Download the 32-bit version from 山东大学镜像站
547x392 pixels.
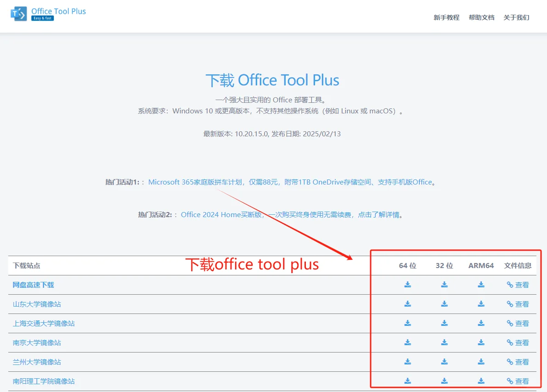pyautogui.click(x=444, y=303)
